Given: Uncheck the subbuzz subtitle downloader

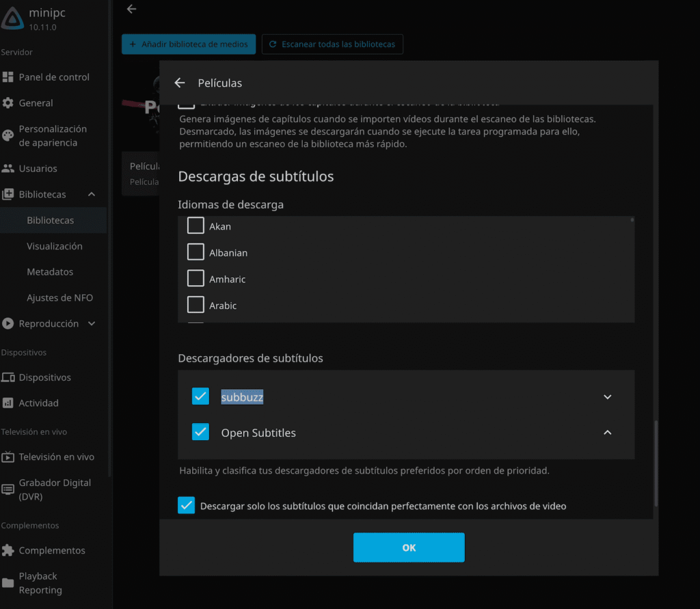Looking at the screenshot, I should point(200,396).
